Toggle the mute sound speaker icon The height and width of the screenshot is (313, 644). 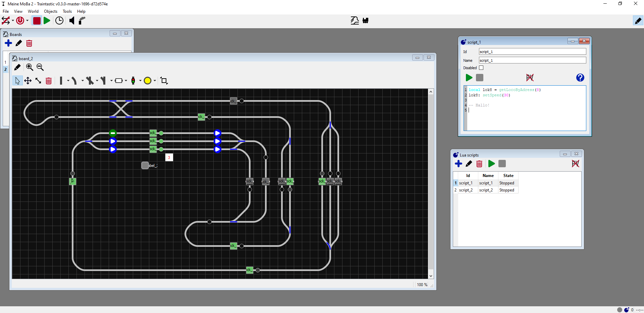click(x=72, y=21)
